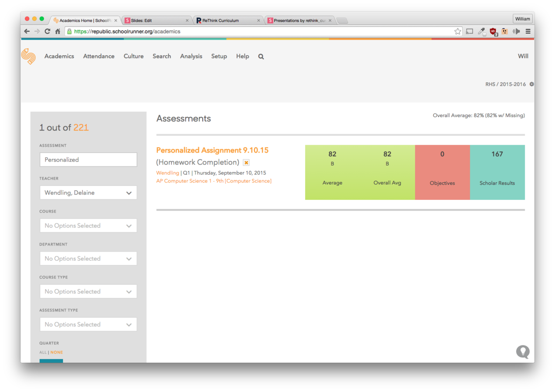Open the Help menu

point(242,56)
